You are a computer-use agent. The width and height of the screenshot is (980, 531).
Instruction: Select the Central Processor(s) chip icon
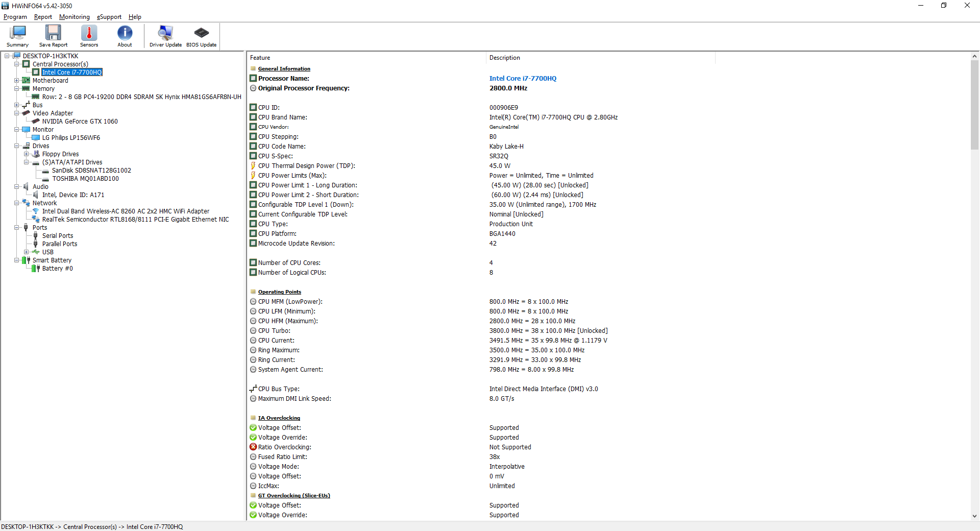[26, 64]
